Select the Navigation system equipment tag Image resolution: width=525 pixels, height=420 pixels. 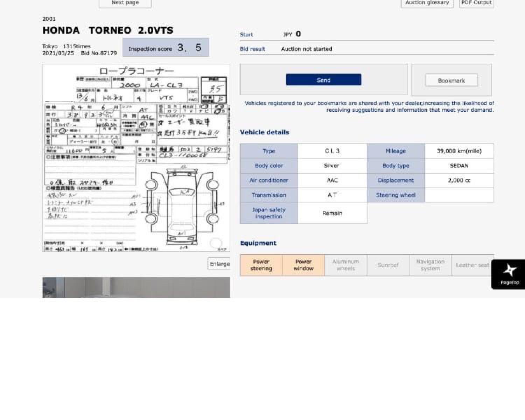click(430, 265)
